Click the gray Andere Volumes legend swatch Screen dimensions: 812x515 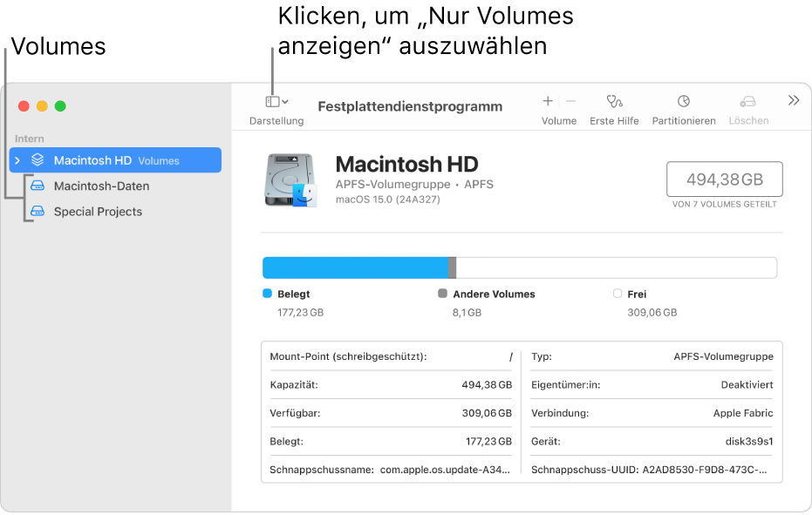pos(442,294)
